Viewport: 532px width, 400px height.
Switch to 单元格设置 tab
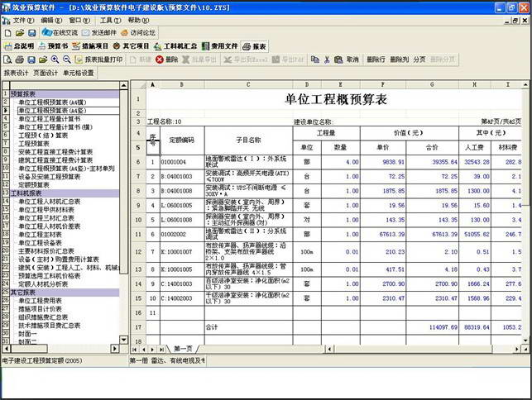pyautogui.click(x=79, y=73)
